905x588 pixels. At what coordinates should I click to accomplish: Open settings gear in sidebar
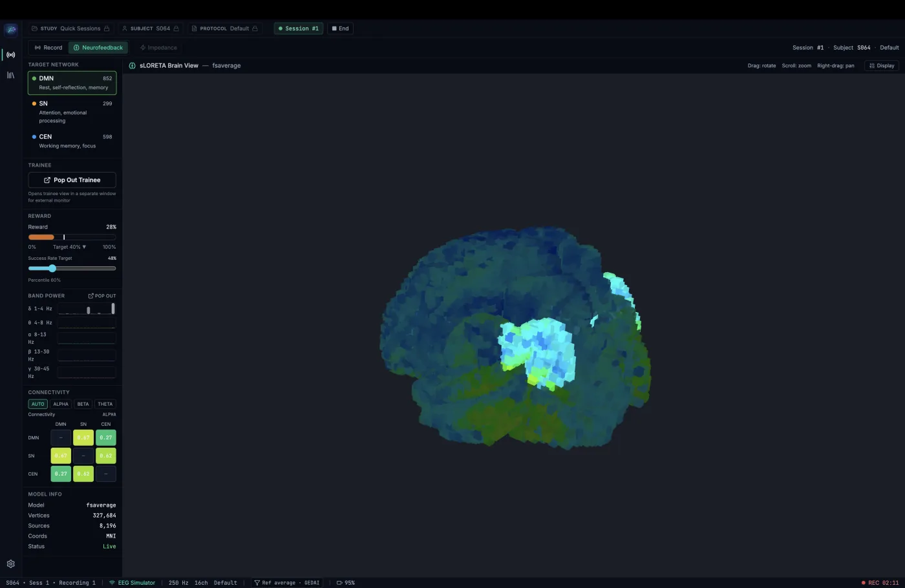pyautogui.click(x=11, y=563)
